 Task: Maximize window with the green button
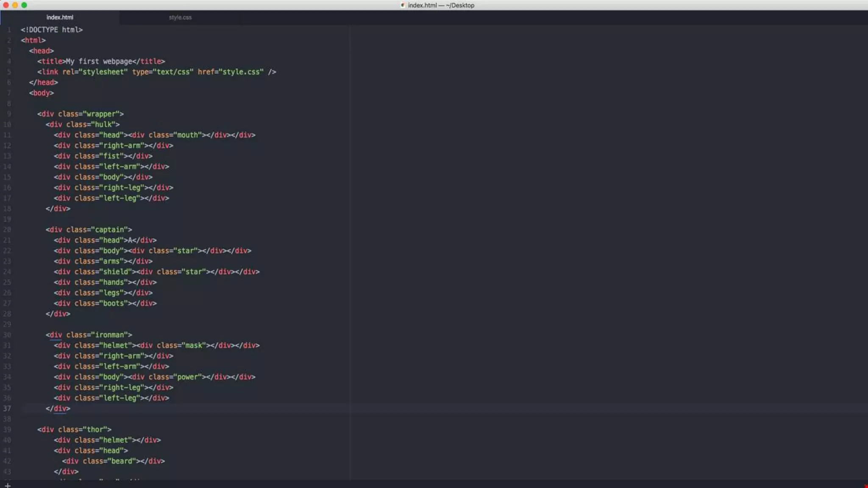coord(24,5)
